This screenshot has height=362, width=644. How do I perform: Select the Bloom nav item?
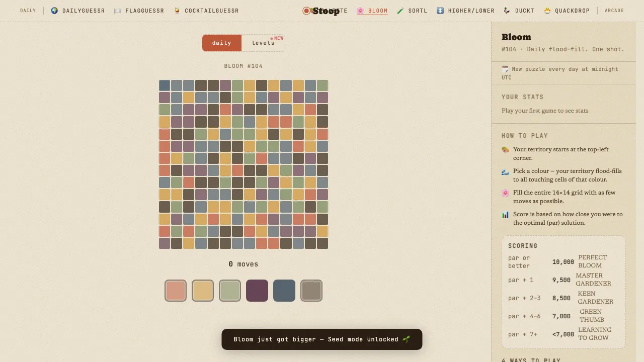click(372, 11)
